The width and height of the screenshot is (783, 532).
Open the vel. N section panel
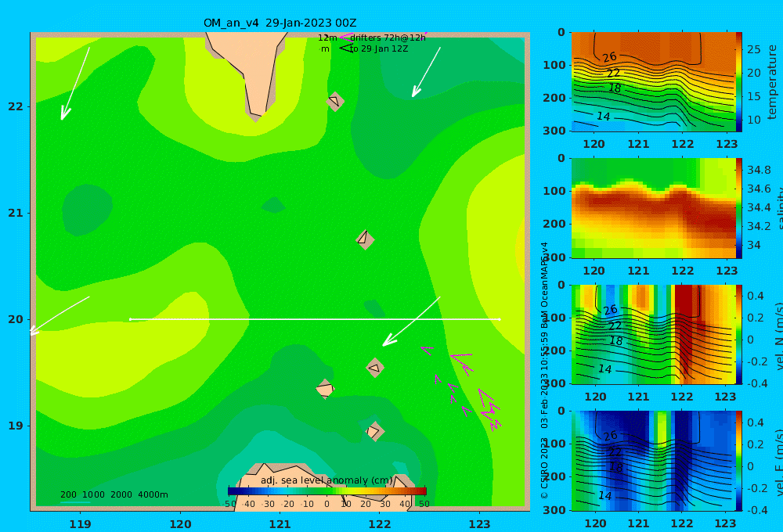click(653, 334)
